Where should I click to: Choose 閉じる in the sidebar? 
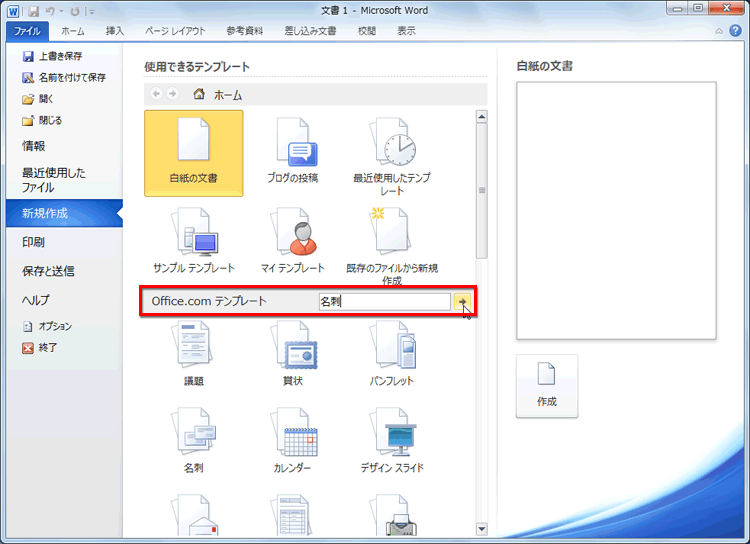coord(42,121)
